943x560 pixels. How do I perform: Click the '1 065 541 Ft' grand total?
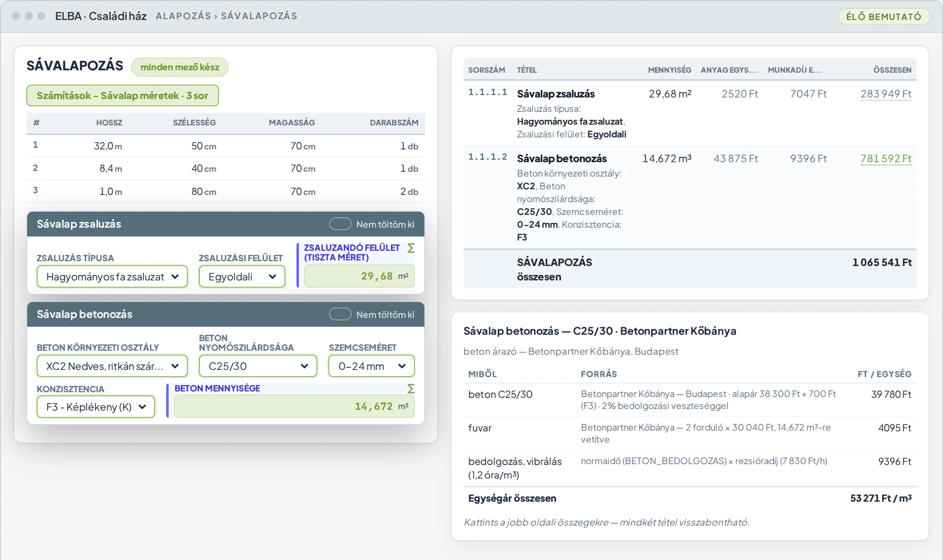point(882,262)
